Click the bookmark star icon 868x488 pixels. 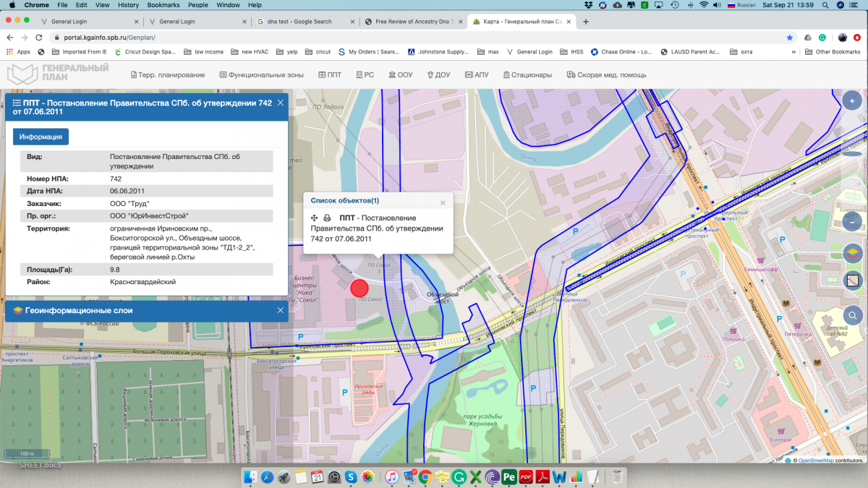click(x=789, y=38)
